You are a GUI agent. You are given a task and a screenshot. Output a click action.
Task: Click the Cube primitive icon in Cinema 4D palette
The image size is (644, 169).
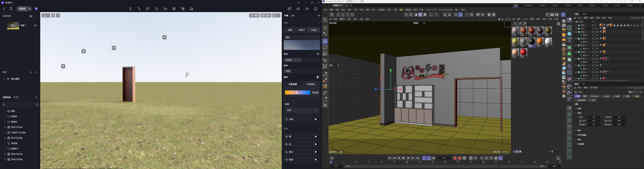click(x=570, y=34)
